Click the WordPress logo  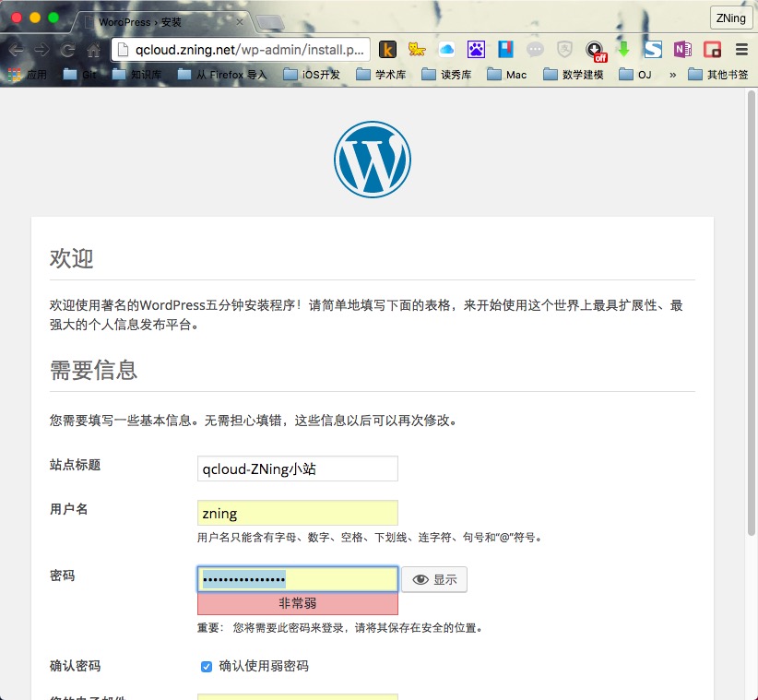click(373, 159)
